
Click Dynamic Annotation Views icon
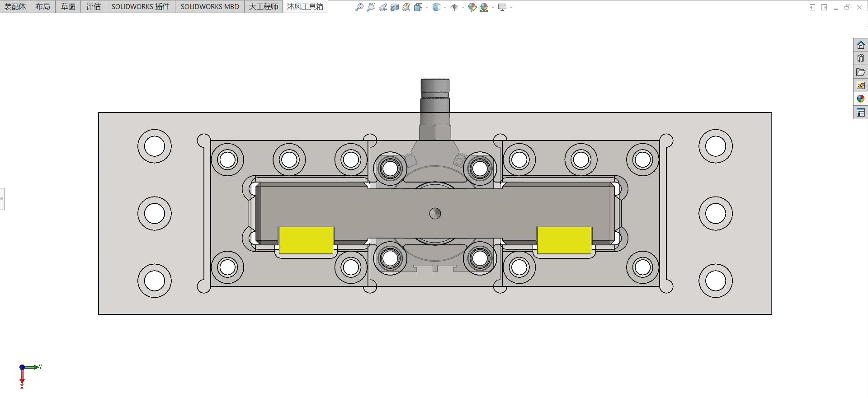click(x=406, y=7)
